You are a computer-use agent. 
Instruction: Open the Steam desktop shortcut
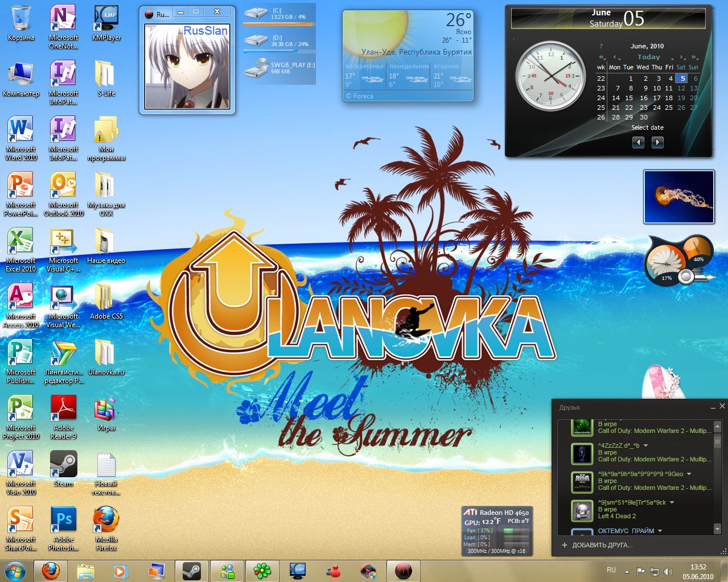pos(63,465)
